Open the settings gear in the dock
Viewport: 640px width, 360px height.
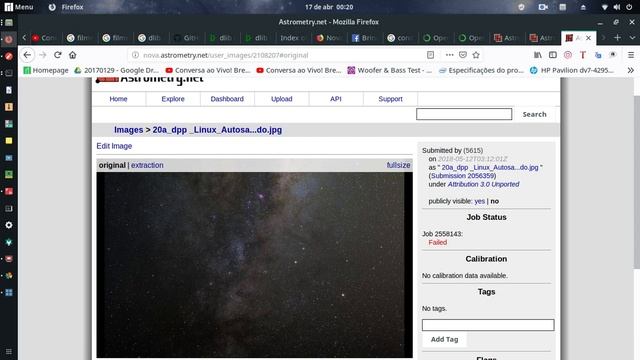coord(9,225)
